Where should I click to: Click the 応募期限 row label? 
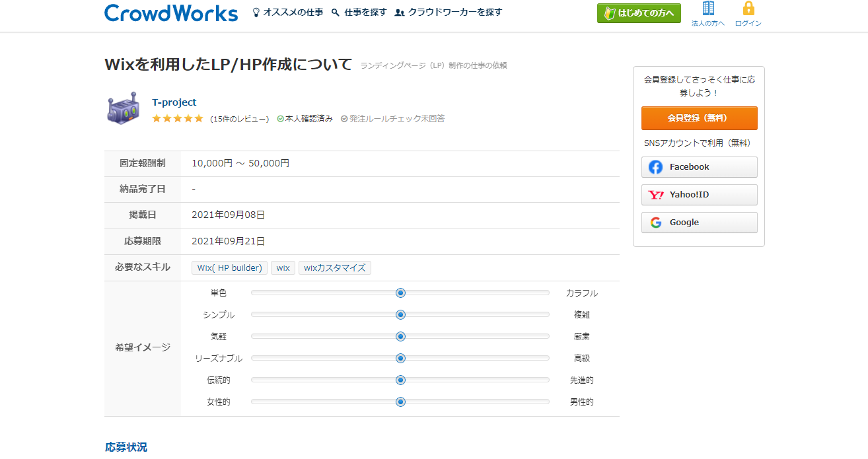coord(143,241)
